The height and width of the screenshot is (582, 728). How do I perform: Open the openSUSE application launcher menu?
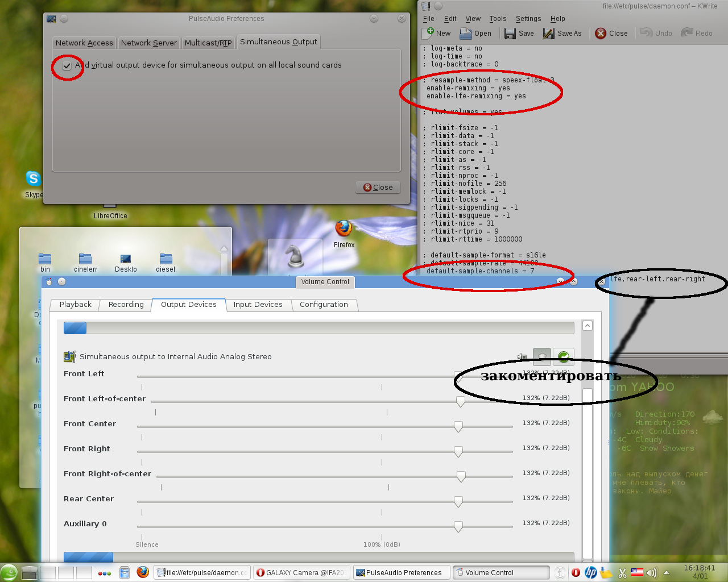click(x=9, y=572)
